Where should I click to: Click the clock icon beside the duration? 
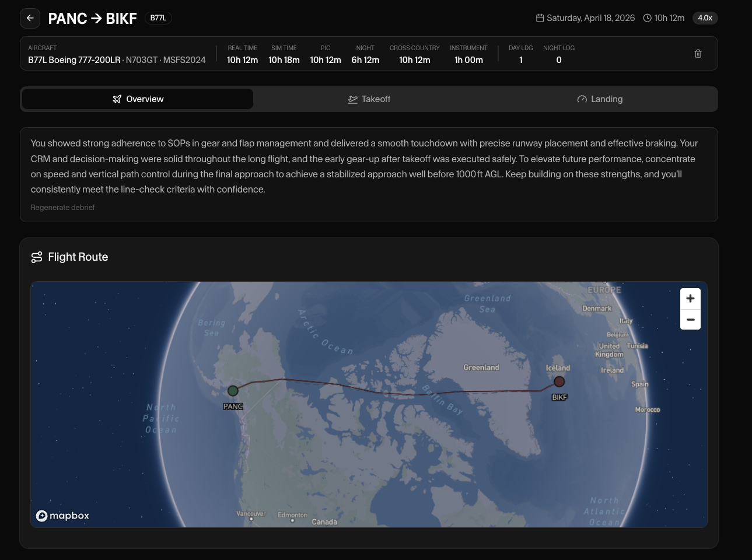coord(647,18)
